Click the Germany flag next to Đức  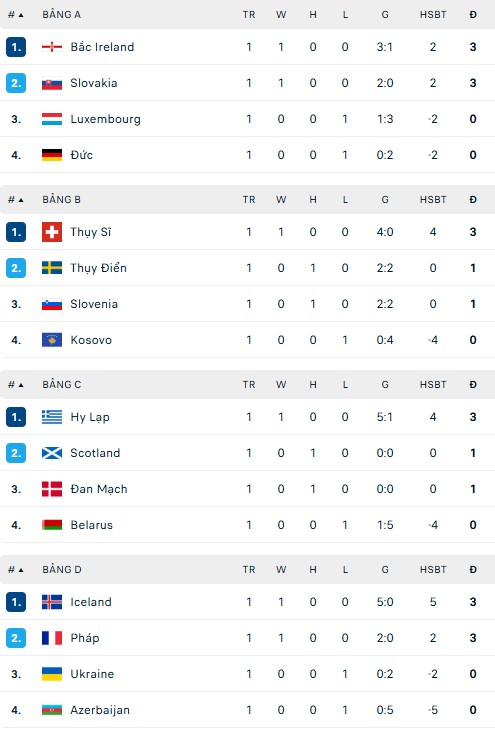[x=52, y=155]
